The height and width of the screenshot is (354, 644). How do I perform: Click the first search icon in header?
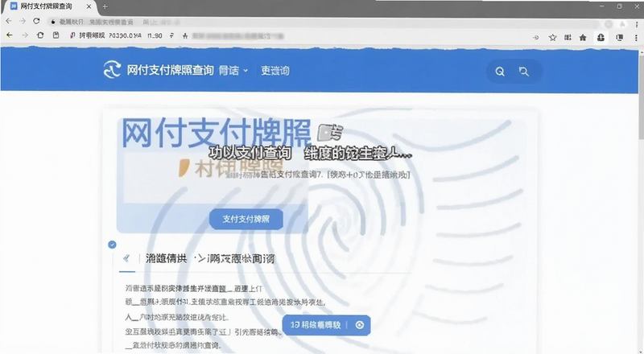pos(499,72)
